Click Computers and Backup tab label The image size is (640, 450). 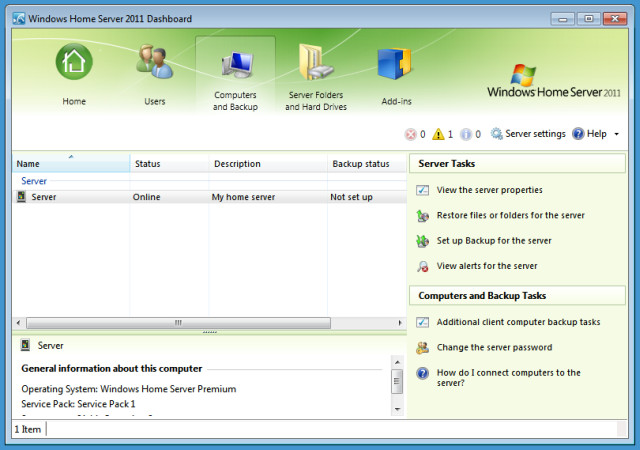(x=235, y=101)
